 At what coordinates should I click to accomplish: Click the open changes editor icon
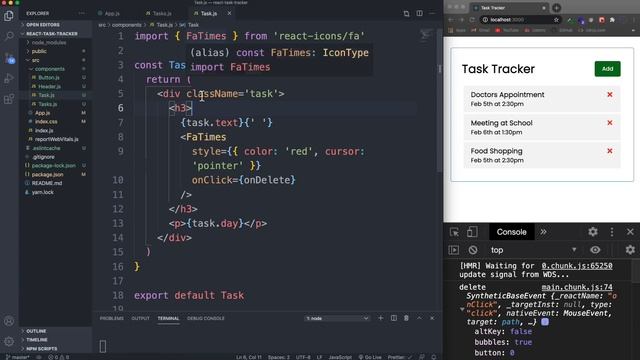pos(406,13)
